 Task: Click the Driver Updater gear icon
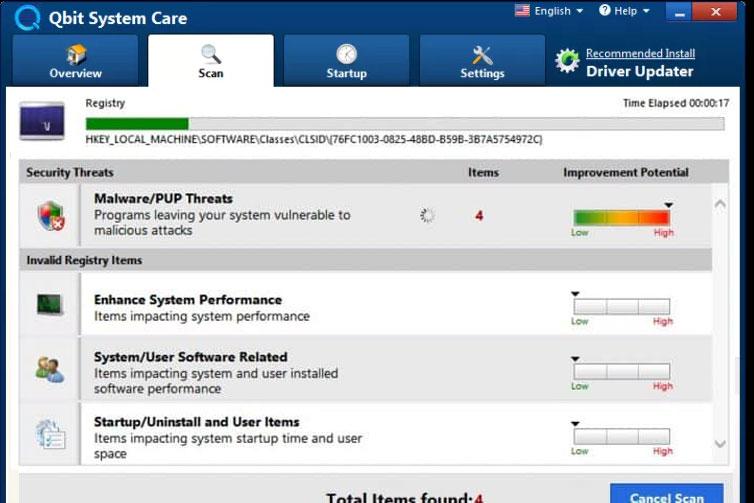[x=567, y=62]
